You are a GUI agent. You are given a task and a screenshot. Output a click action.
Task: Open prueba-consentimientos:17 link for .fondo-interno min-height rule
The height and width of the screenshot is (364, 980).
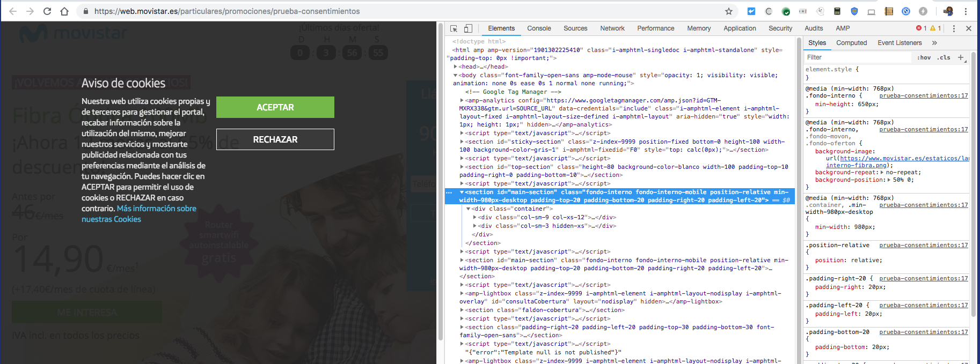pos(924,96)
